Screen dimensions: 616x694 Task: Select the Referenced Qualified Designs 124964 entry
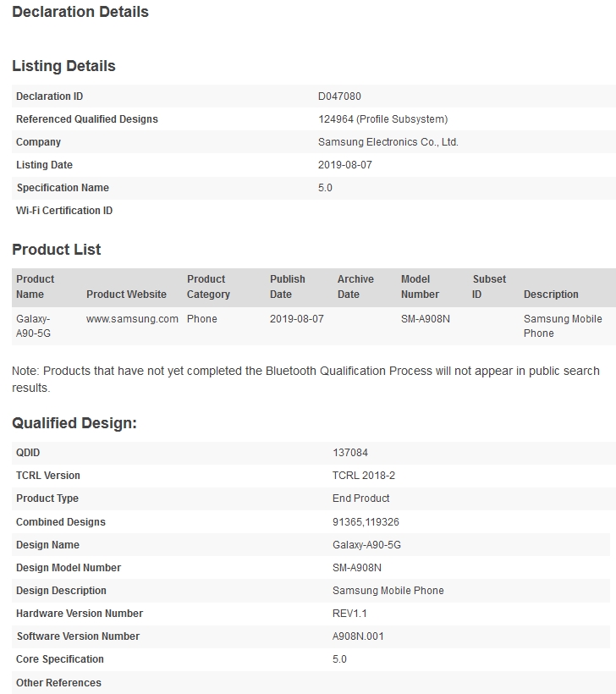[382, 119]
